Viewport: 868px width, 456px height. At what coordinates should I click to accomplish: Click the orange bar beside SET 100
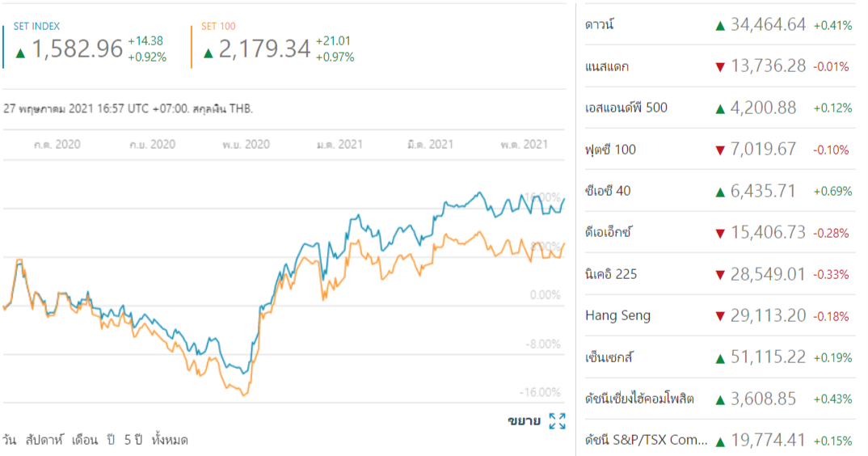point(192,47)
